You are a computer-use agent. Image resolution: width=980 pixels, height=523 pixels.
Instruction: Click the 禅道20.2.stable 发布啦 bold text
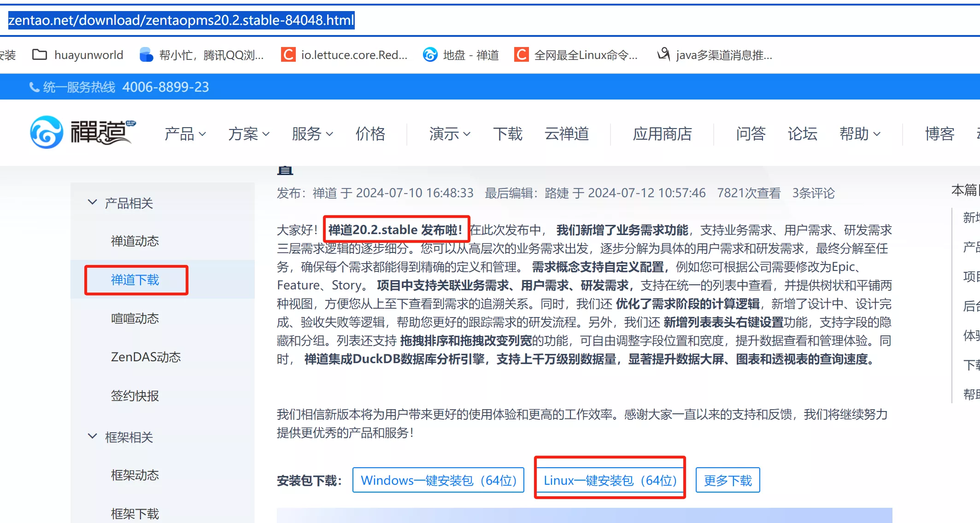coord(395,229)
